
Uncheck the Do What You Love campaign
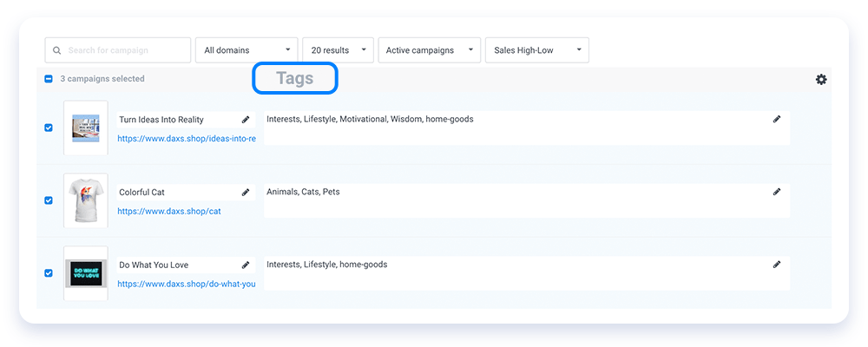[x=48, y=273]
